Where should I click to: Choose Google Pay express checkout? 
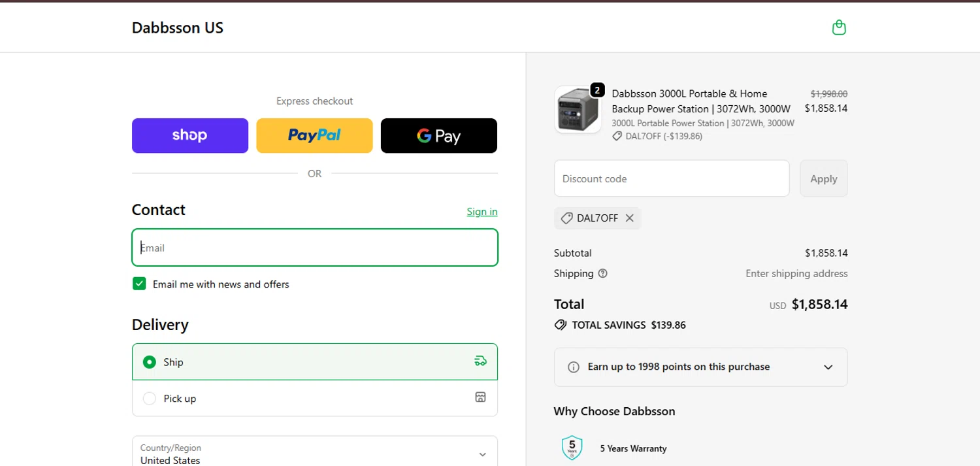pyautogui.click(x=439, y=135)
